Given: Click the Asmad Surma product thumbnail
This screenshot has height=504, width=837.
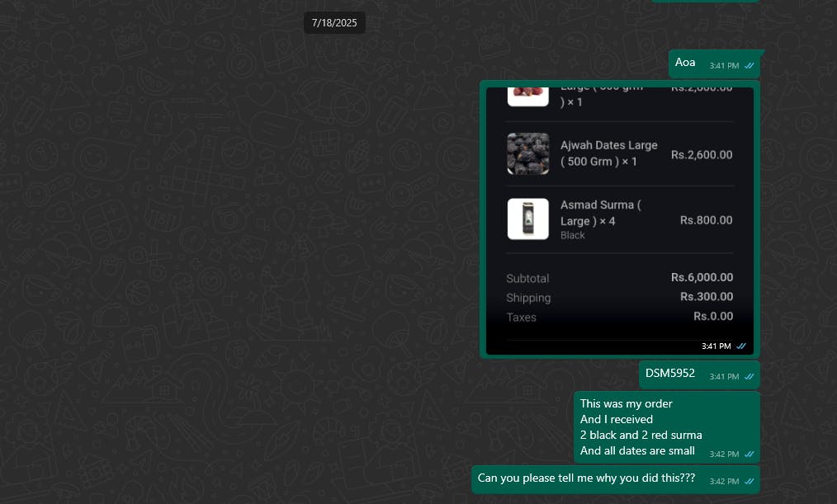Looking at the screenshot, I should click(528, 219).
